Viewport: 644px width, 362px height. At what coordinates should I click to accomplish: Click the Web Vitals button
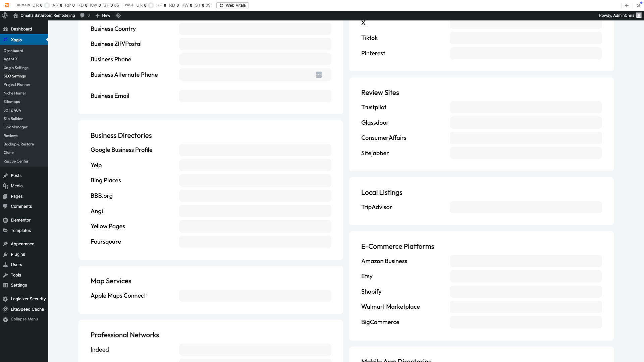232,5
